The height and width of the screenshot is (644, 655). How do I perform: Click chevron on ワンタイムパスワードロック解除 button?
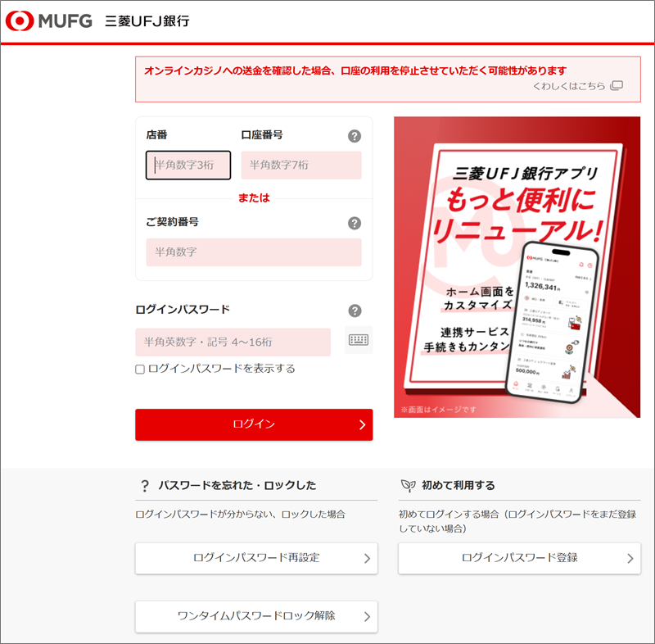(367, 617)
